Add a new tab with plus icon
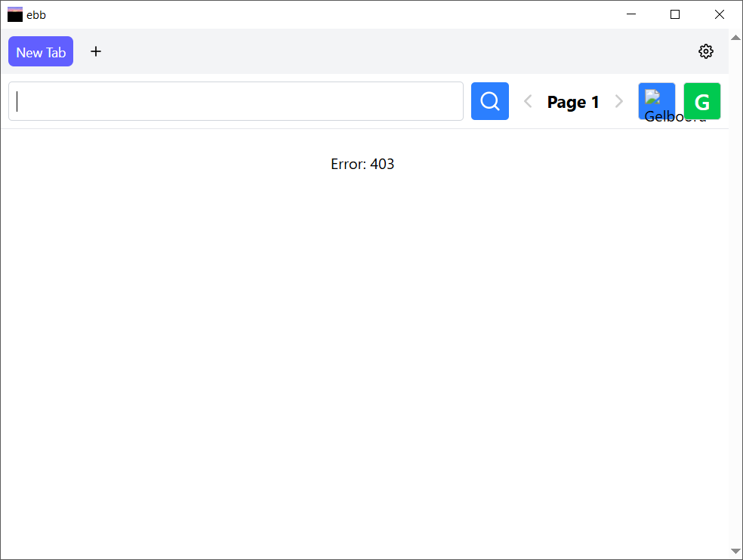The image size is (743, 560). (96, 51)
